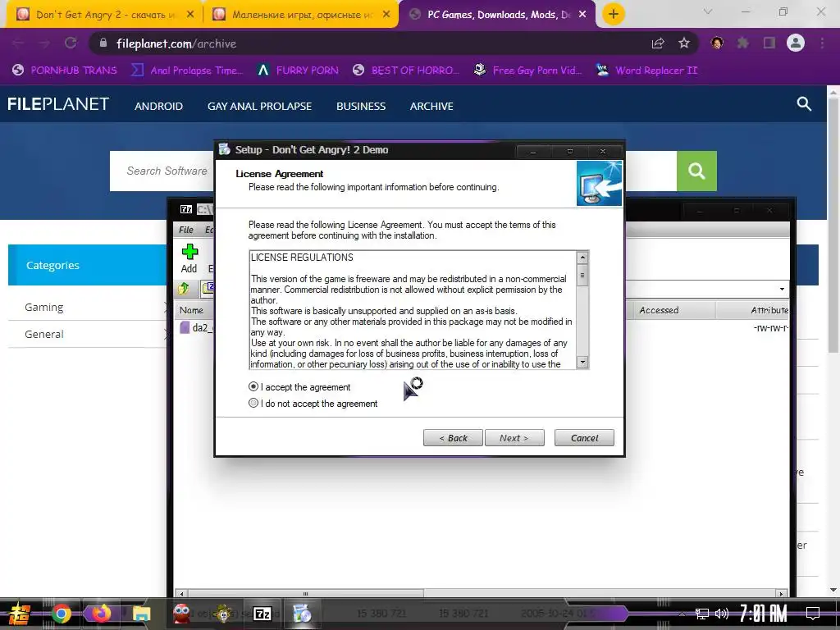The height and width of the screenshot is (630, 840).
Task: Close the Маленькие игры tab
Action: pos(386,15)
